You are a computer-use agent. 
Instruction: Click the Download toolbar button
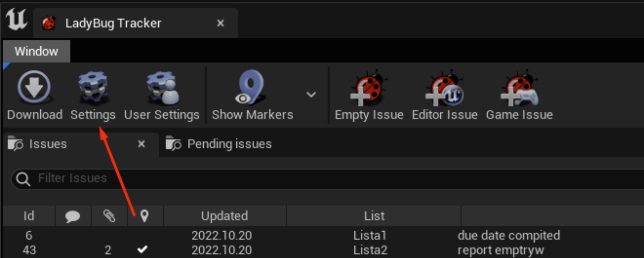click(x=35, y=96)
